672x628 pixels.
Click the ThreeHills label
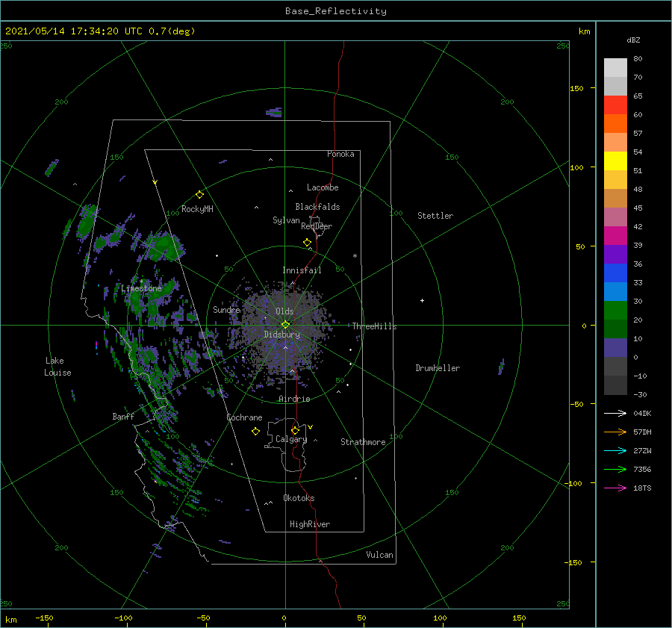[375, 326]
